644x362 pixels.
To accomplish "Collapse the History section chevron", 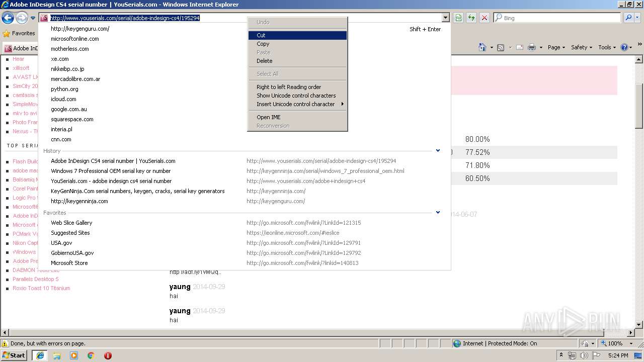I will [438, 151].
